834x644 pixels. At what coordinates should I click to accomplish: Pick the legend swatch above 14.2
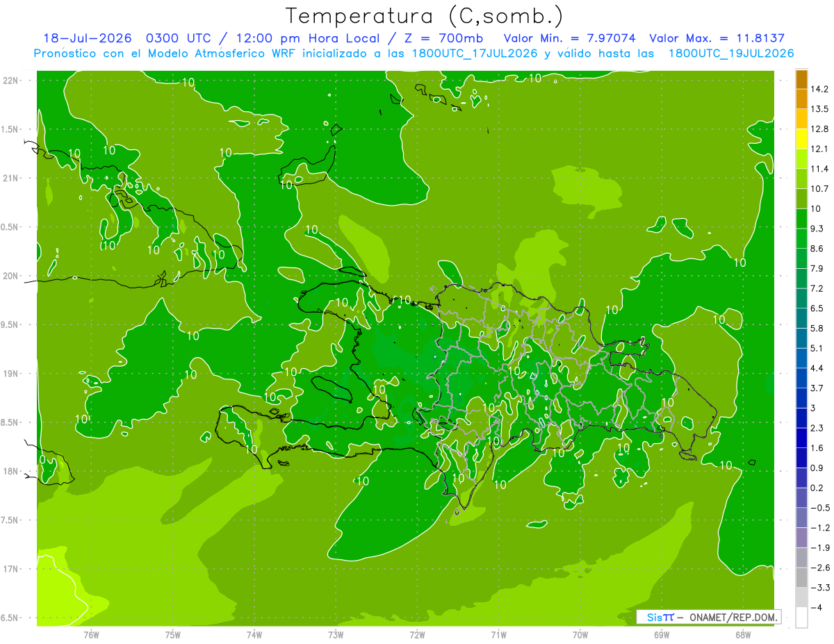pyautogui.click(x=801, y=79)
